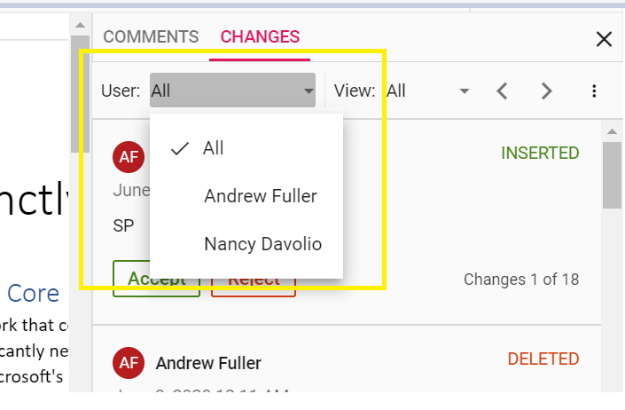The width and height of the screenshot is (625, 410).
Task: Click the blue Core heading text
Action: (x=33, y=293)
